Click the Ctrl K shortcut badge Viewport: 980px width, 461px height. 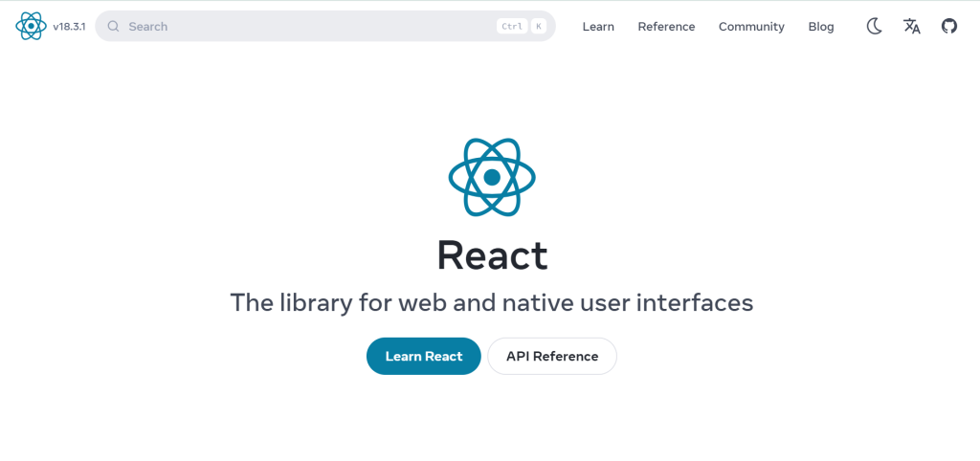tap(522, 26)
